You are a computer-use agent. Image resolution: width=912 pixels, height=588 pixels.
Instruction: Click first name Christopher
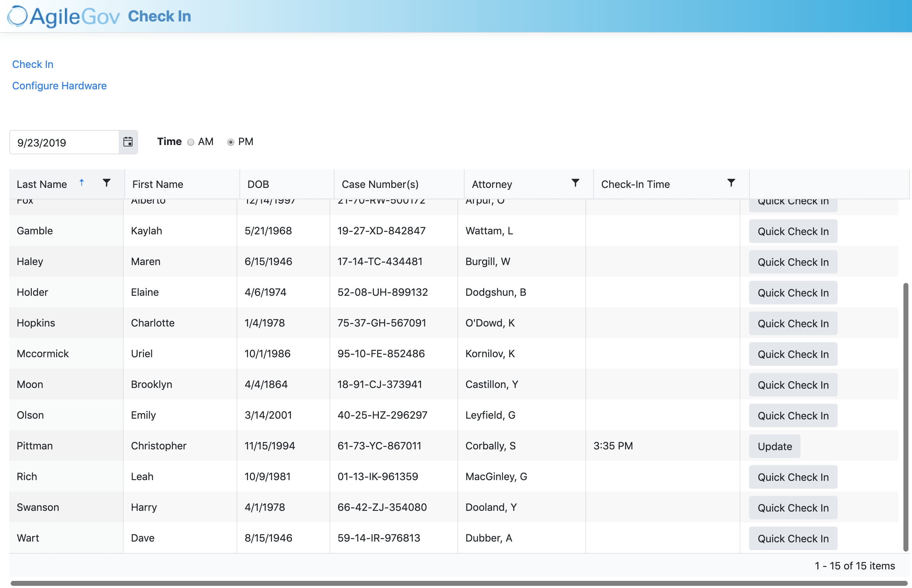[159, 446]
